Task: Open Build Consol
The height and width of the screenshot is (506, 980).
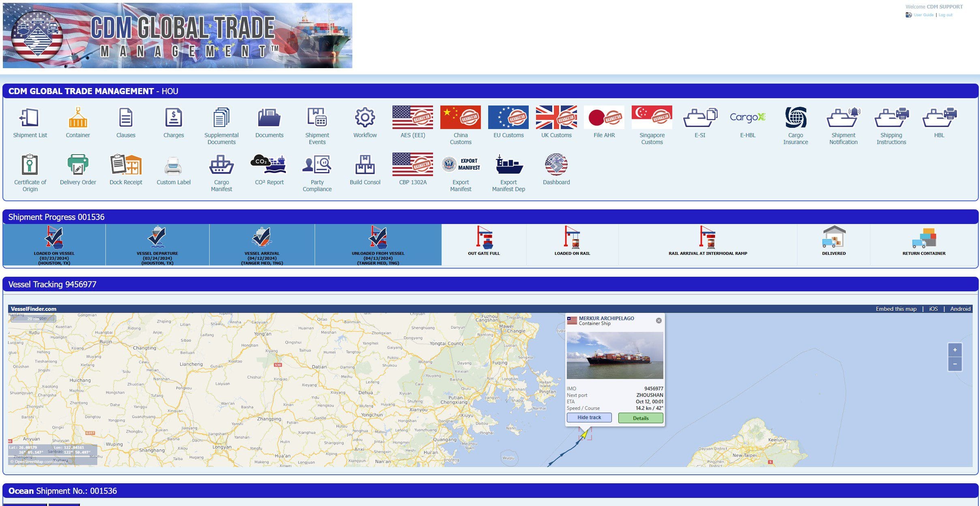Action: pyautogui.click(x=365, y=165)
